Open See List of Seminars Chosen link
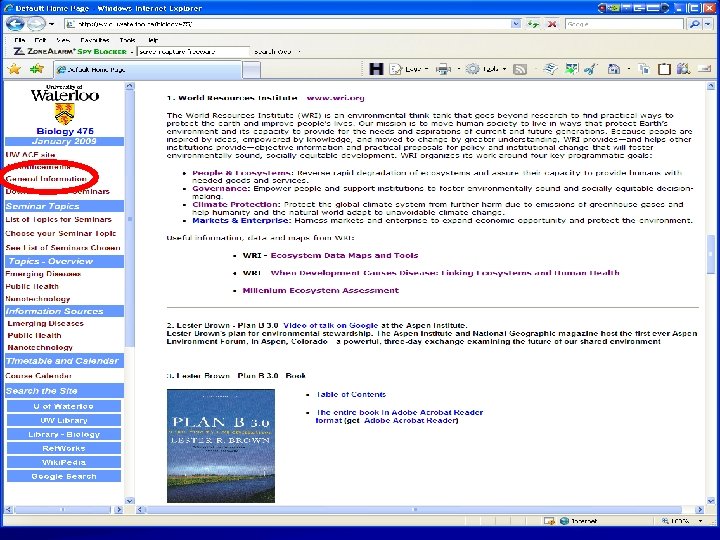The width and height of the screenshot is (720, 540). click(63, 248)
